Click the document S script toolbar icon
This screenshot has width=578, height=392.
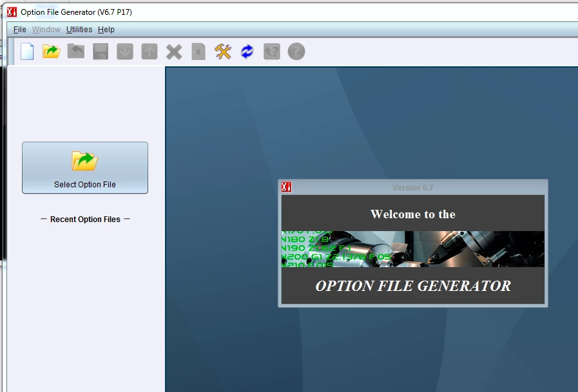tap(198, 51)
